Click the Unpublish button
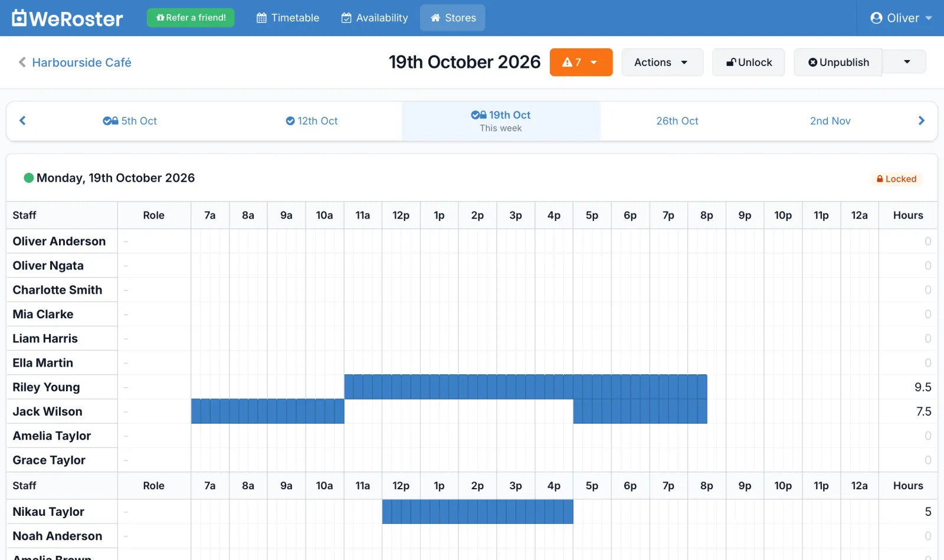This screenshot has width=944, height=560. pyautogui.click(x=838, y=62)
